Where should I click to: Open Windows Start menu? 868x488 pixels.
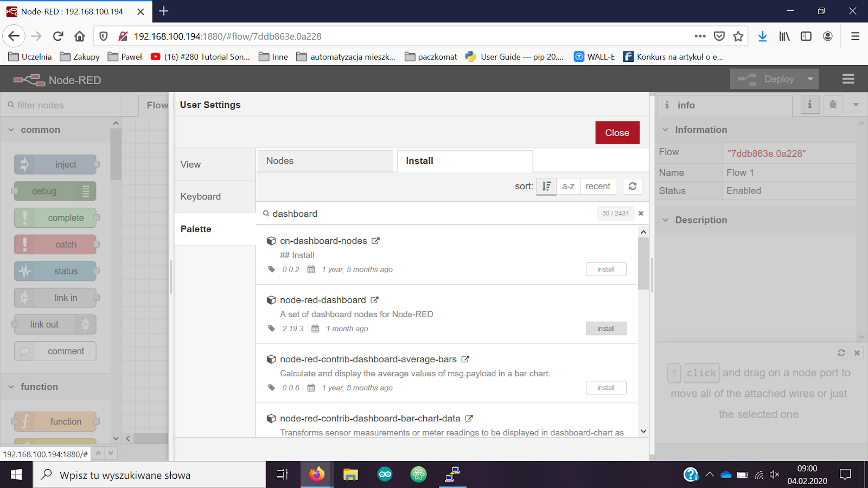[x=16, y=474]
